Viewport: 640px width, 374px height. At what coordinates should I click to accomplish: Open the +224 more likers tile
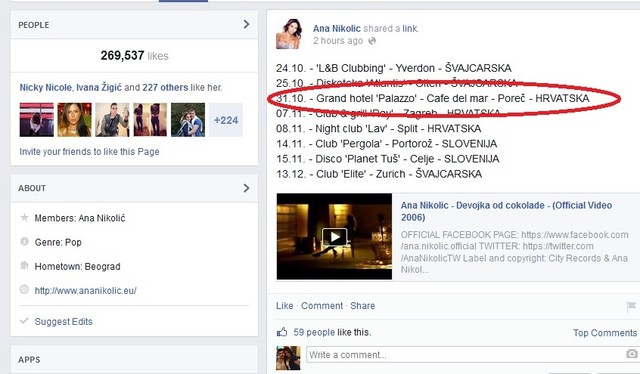[226, 120]
